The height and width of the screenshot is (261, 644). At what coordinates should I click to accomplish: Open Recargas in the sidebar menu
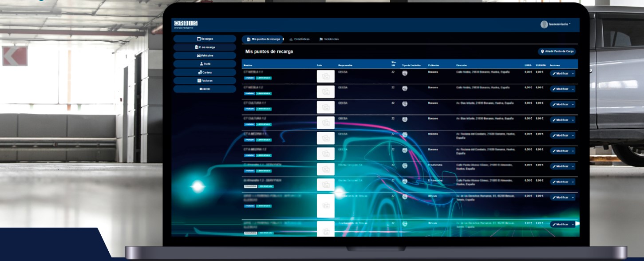coord(205,39)
